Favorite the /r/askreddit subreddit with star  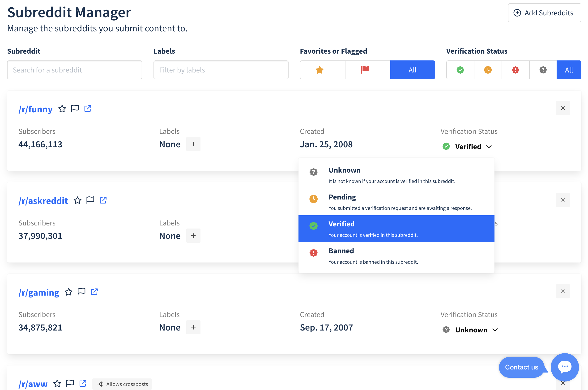[78, 200]
